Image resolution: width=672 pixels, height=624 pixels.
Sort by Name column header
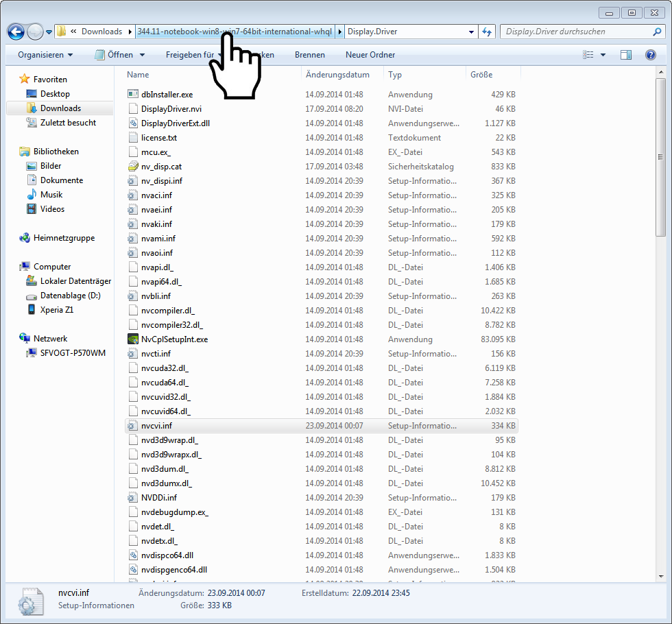(x=138, y=75)
